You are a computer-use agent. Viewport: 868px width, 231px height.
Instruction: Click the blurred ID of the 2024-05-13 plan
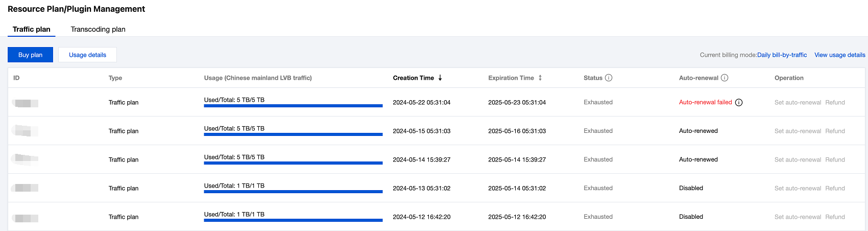(x=26, y=188)
